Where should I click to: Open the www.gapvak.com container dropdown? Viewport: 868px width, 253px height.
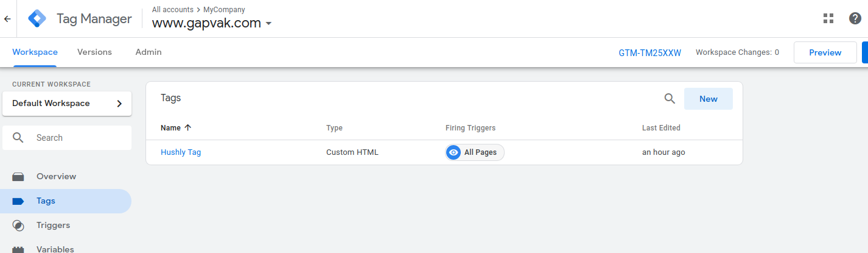pyautogui.click(x=212, y=23)
